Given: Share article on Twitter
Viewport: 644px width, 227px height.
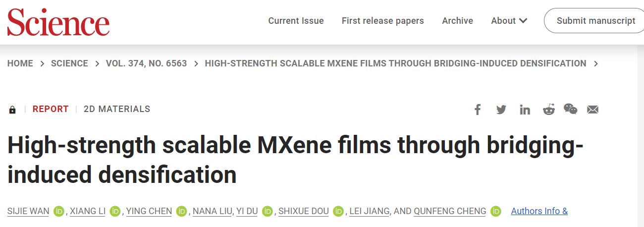Looking at the screenshot, I should 501,110.
